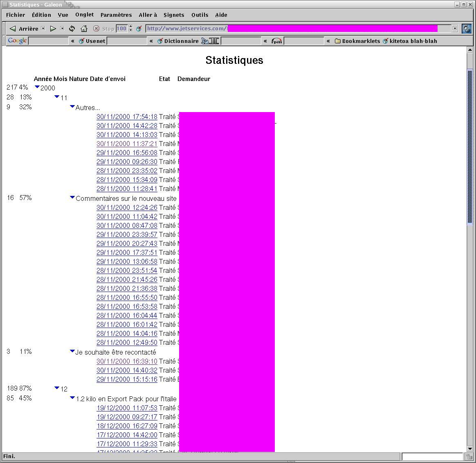
Task: Open the Fichier menu
Action: coord(16,15)
